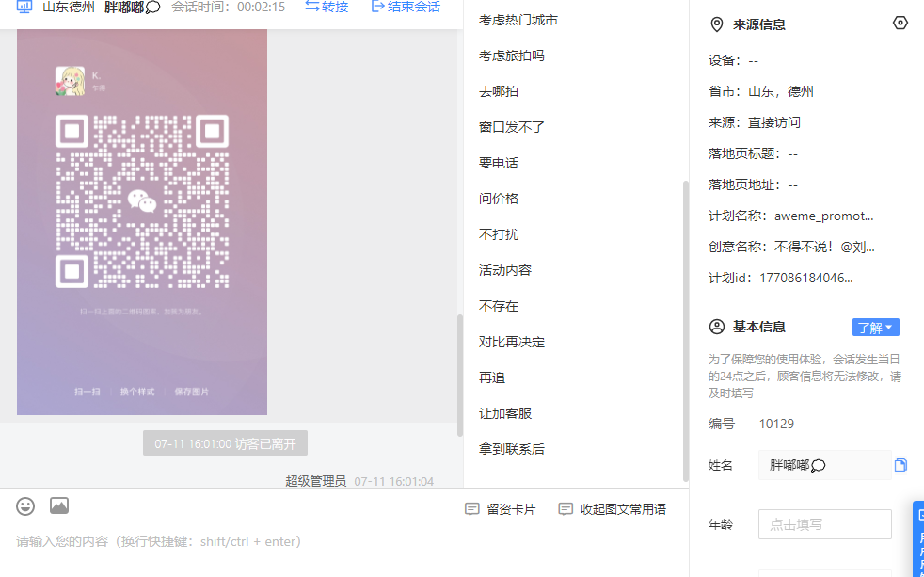Click the WeChat QR code image

142,201
